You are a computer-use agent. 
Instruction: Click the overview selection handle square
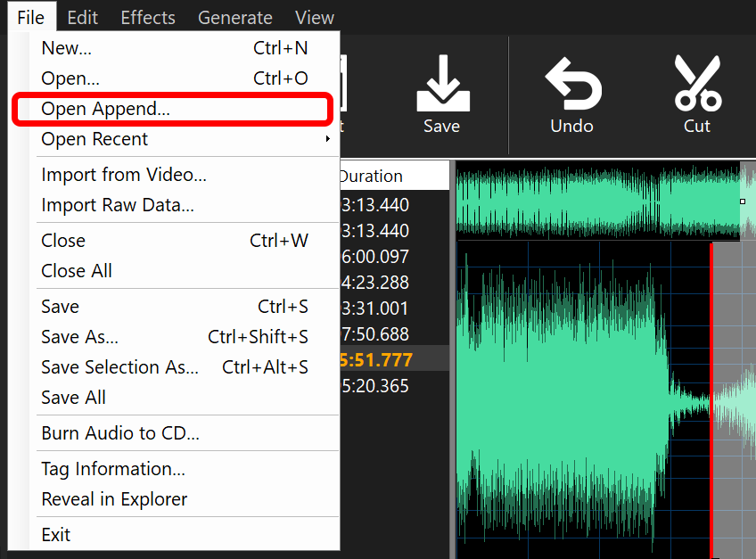(743, 201)
